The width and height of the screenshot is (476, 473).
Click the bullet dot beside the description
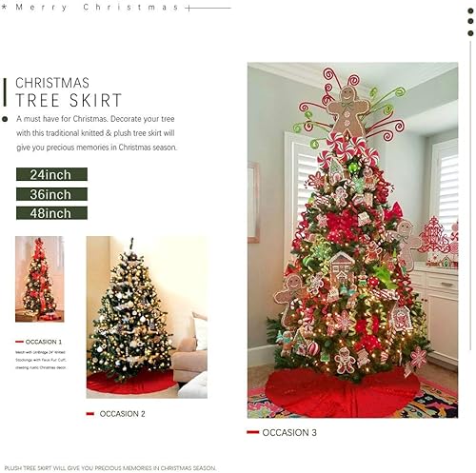[x=5, y=119]
